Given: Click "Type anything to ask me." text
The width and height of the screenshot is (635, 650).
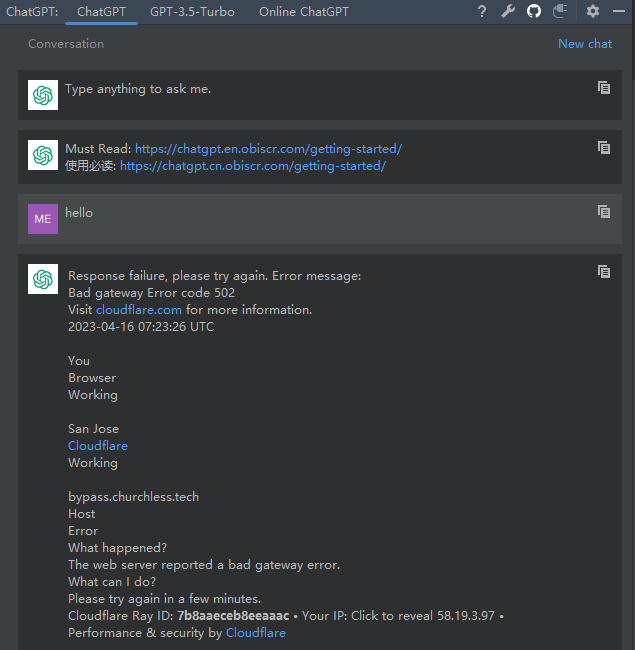Looking at the screenshot, I should pyautogui.click(x=138, y=89).
